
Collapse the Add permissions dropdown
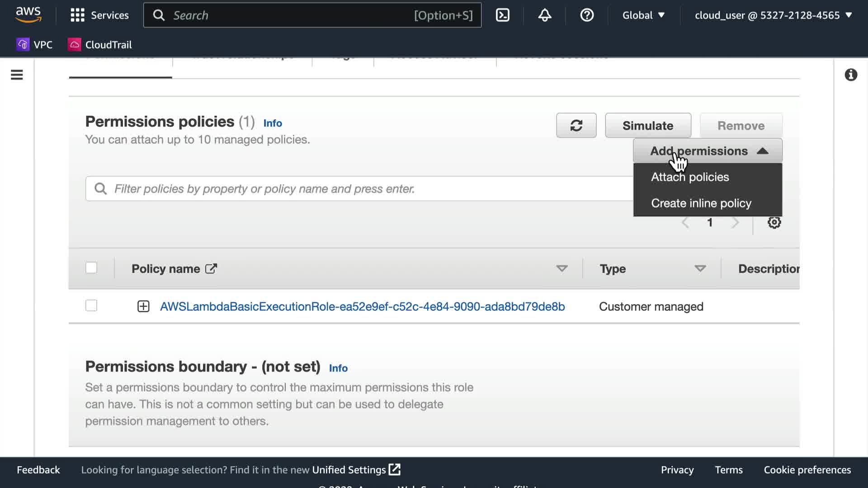tap(708, 151)
